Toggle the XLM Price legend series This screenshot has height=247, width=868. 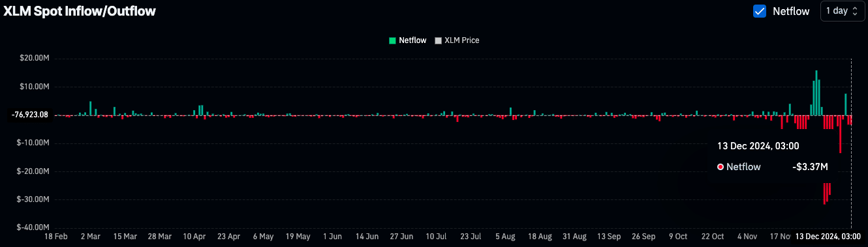(x=457, y=40)
